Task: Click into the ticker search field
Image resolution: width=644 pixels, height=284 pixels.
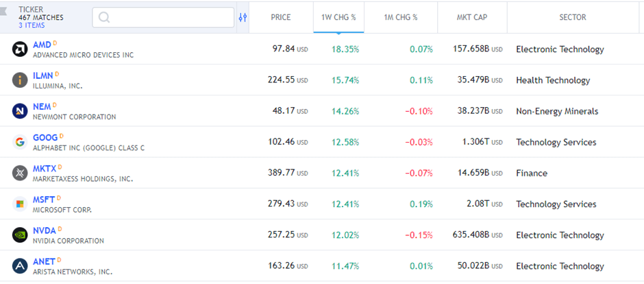Action: click(163, 17)
